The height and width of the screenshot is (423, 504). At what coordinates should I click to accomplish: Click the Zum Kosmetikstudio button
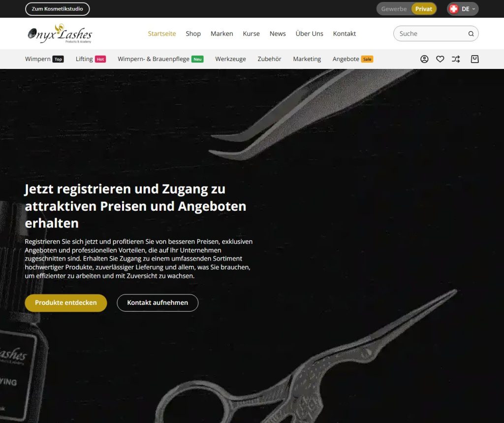[57, 9]
